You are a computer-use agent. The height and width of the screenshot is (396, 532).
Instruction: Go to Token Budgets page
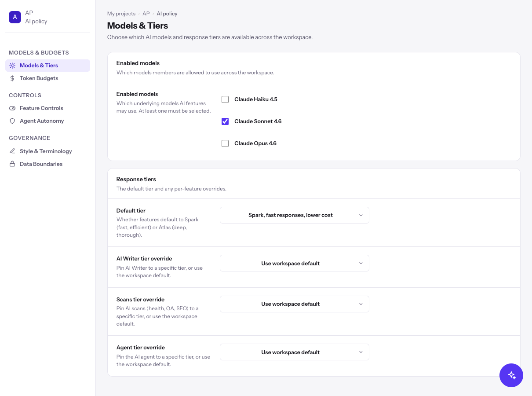[47, 78]
